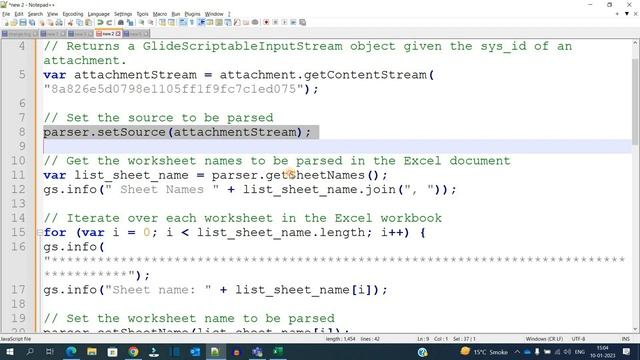Click the Replace toolbar icon
This screenshot has width=640, height=360.
[130, 22]
